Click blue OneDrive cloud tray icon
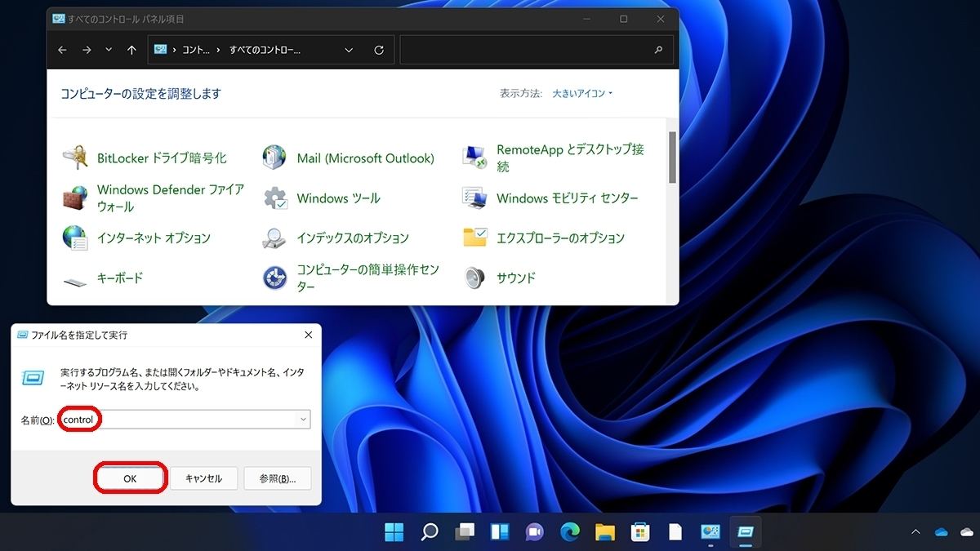Viewport: 980px width, 551px height. click(941, 532)
